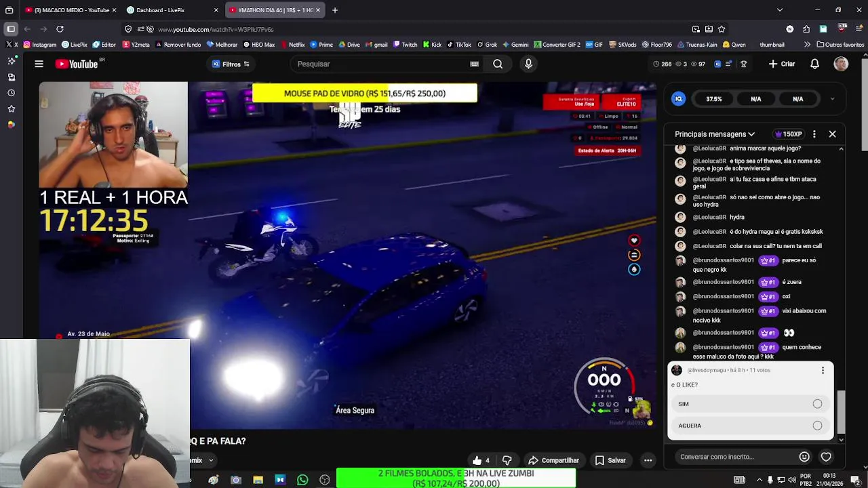Open a new browser tab
Viewport: 868px width, 488px height.
point(335,10)
